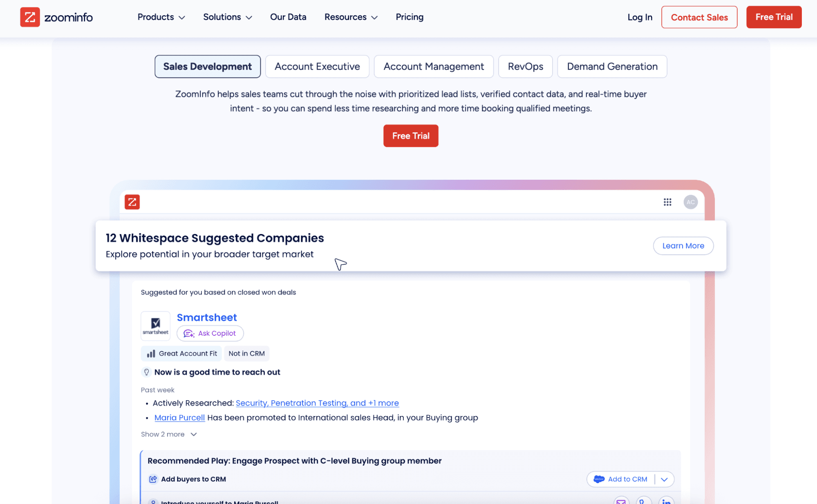This screenshot has height=504, width=817.
Task: Switch to the Account Executive tab
Action: pyautogui.click(x=317, y=67)
